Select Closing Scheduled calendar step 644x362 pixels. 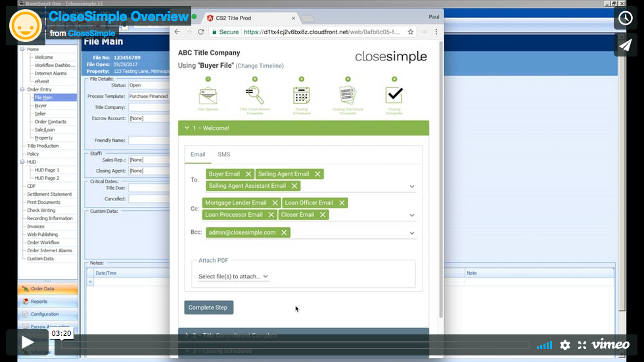click(x=302, y=97)
